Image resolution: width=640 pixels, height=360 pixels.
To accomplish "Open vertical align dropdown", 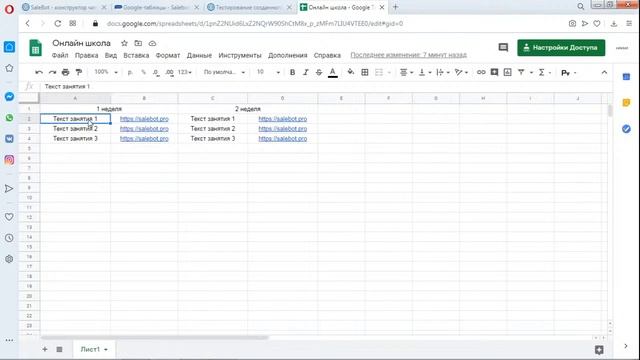I will (x=424, y=72).
